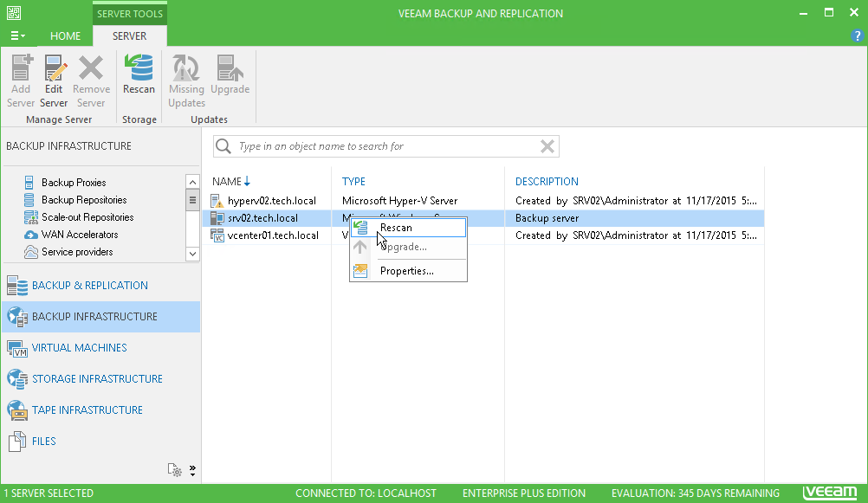
Task: Click the tree scrollbar down arrow
Action: point(192,254)
